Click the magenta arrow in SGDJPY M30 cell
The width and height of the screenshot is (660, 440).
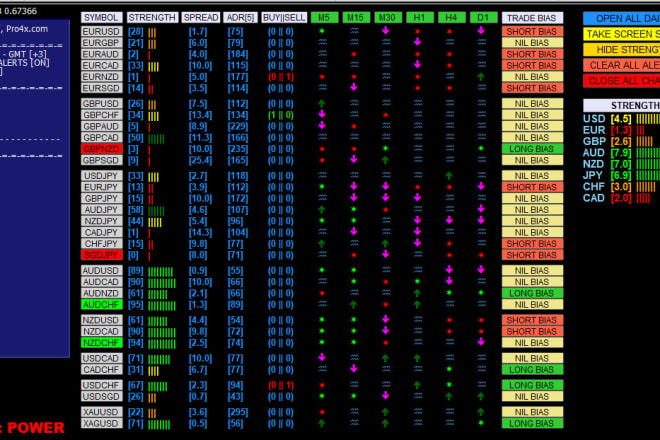tap(386, 254)
